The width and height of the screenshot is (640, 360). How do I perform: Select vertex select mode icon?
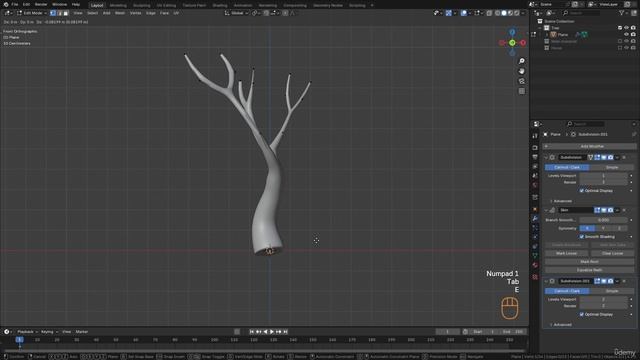coord(53,13)
